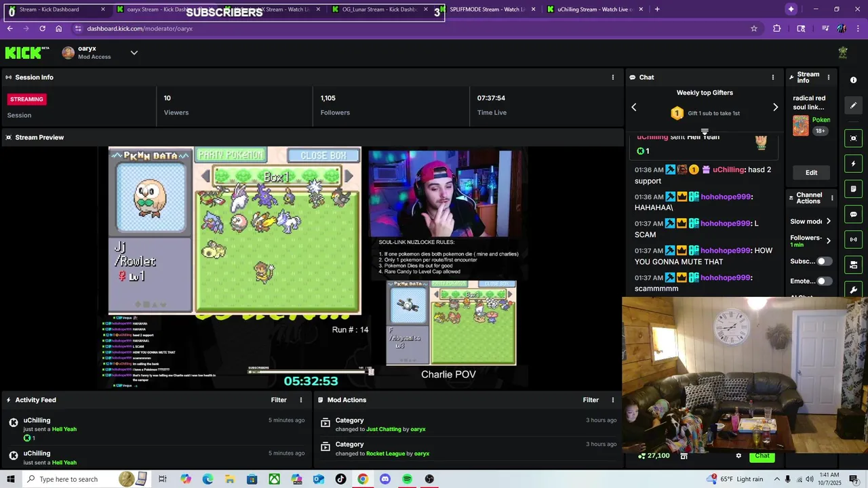This screenshot has width=868, height=488.
Task: Open the profile avatar at top right
Action: (x=843, y=53)
